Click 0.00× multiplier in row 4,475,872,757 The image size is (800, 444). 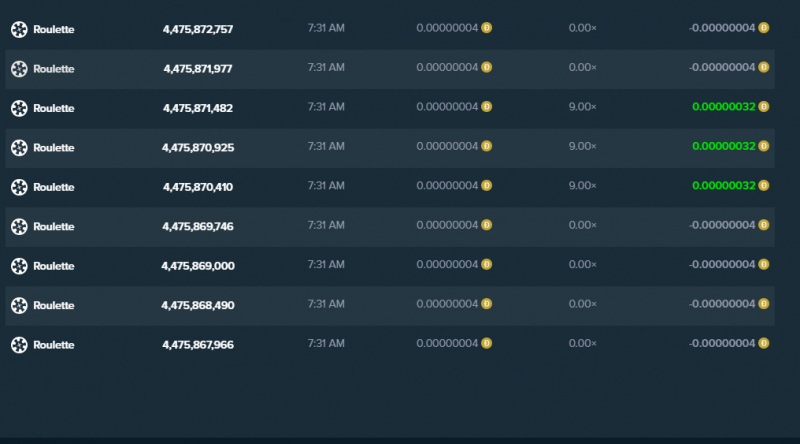pyautogui.click(x=583, y=28)
